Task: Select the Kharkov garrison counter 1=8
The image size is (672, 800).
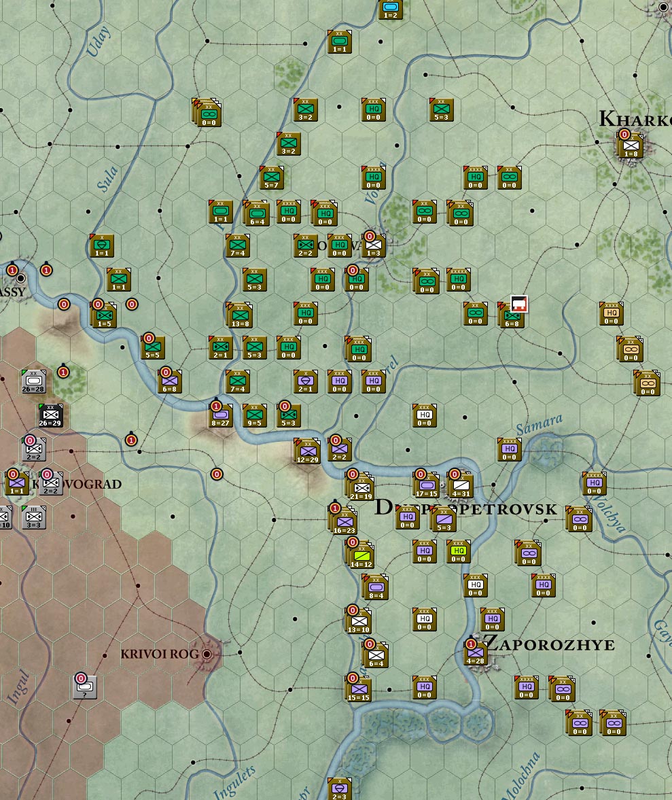Action: [x=631, y=146]
